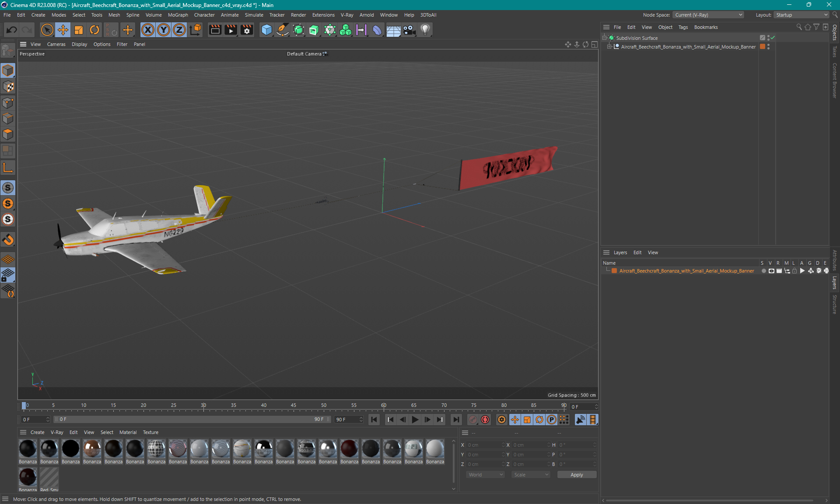Open the Scale mode dropdown
This screenshot has height=504, width=840.
pos(531,475)
